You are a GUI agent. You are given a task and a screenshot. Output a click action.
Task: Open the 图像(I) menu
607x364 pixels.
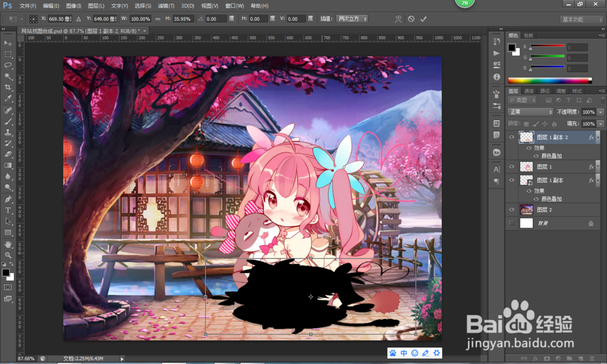(73, 6)
